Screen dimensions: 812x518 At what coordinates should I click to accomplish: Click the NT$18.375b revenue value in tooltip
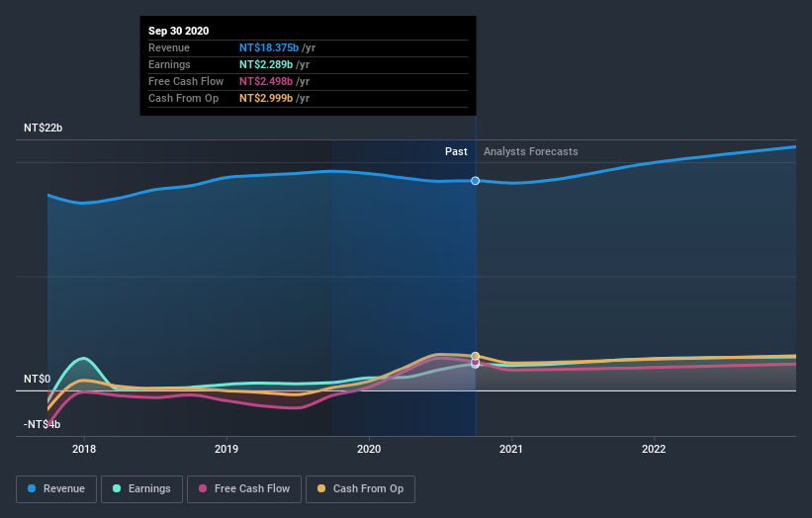[269, 47]
